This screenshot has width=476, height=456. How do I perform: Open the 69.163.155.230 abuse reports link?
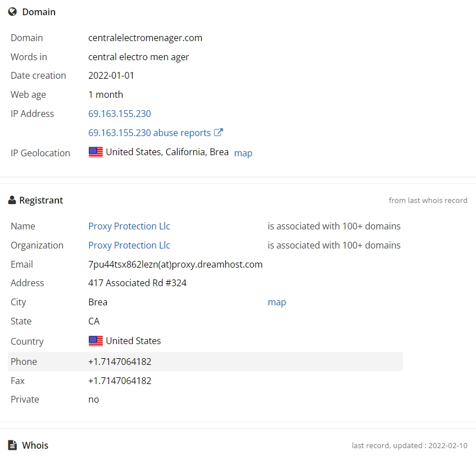149,133
